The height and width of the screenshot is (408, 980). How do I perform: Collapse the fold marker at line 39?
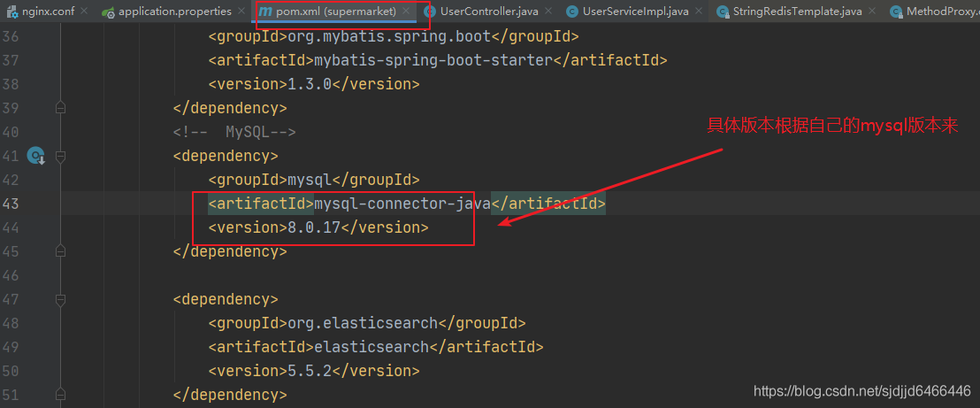(61, 108)
